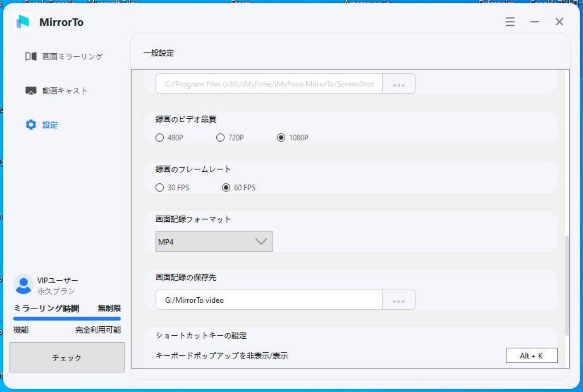Click the Alt + K shortcut field
Image resolution: width=583 pixels, height=392 pixels.
coord(531,356)
